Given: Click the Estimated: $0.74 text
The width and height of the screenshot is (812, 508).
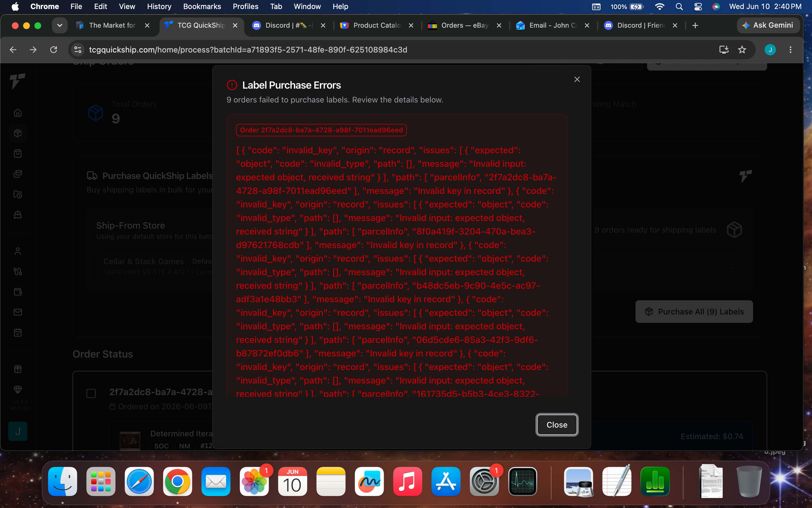Looking at the screenshot, I should pos(712,436).
